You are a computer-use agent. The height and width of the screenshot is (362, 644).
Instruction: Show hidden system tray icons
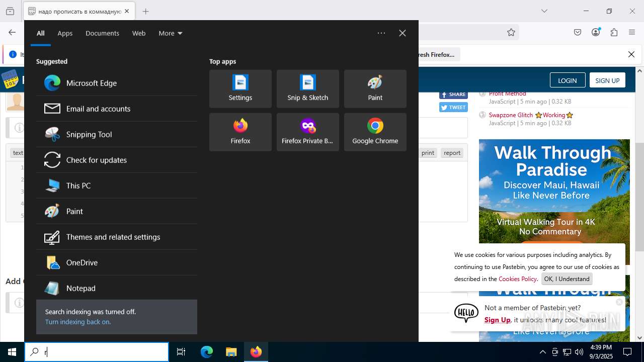(x=543, y=352)
